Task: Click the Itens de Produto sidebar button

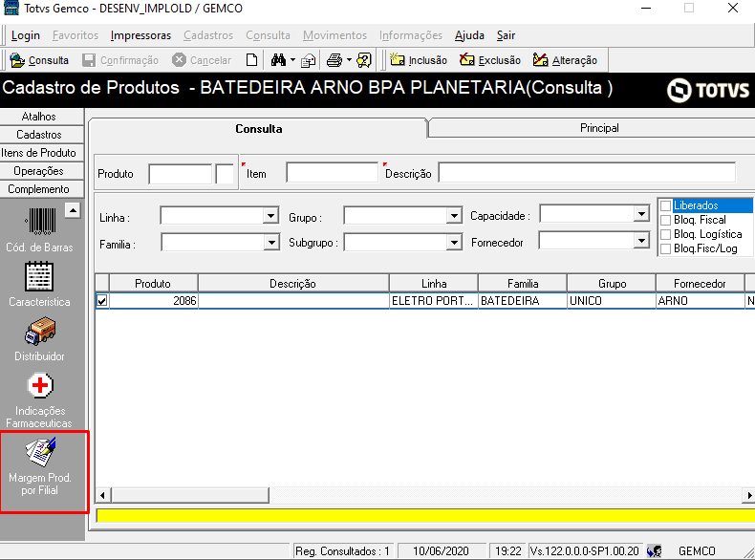Action: click(x=42, y=153)
